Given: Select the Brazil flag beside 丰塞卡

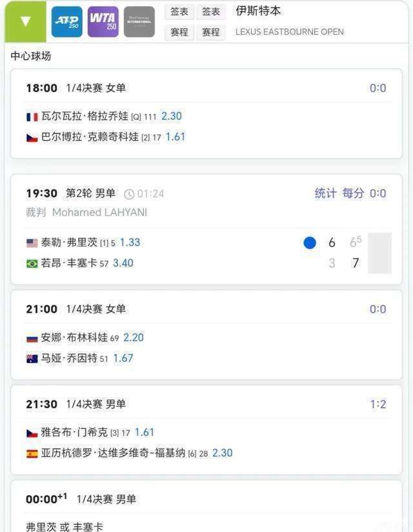Looking at the screenshot, I should coord(32,264).
